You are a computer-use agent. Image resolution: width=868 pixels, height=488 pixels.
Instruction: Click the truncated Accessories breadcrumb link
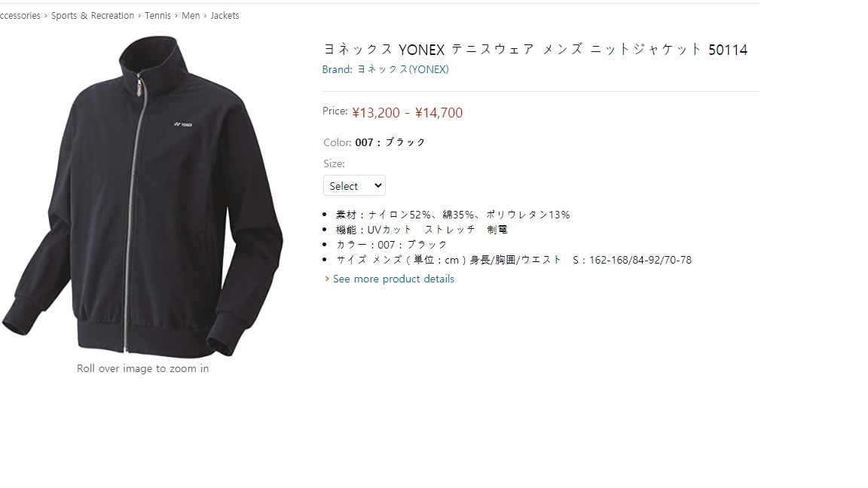(20, 16)
